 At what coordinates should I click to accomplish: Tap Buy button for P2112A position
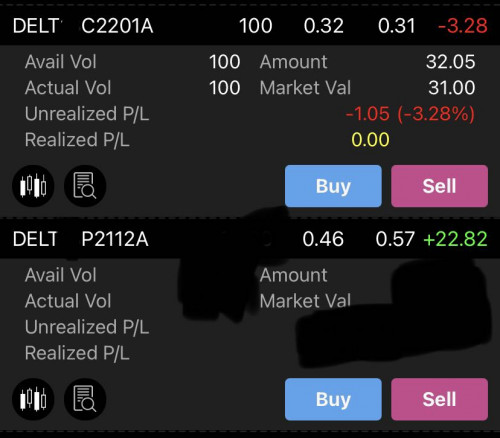point(333,399)
